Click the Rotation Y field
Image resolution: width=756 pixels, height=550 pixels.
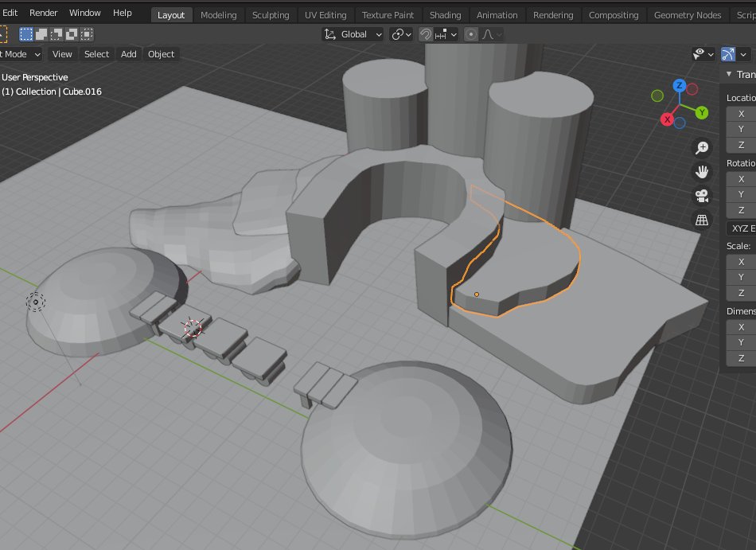pyautogui.click(x=741, y=194)
